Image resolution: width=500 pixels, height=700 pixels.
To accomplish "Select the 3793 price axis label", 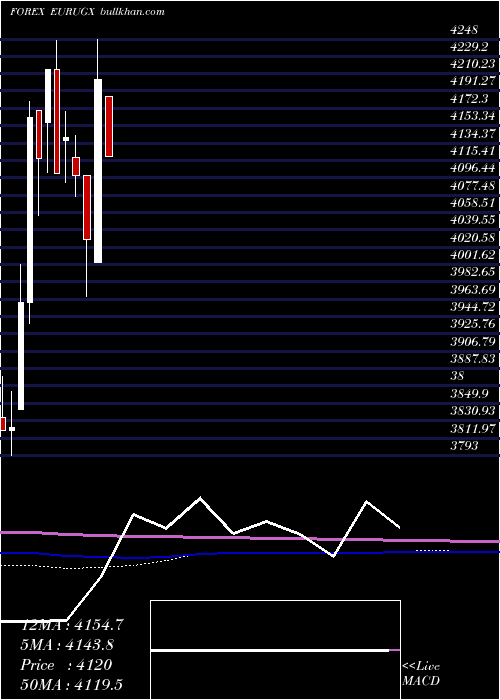I will click(x=464, y=445).
